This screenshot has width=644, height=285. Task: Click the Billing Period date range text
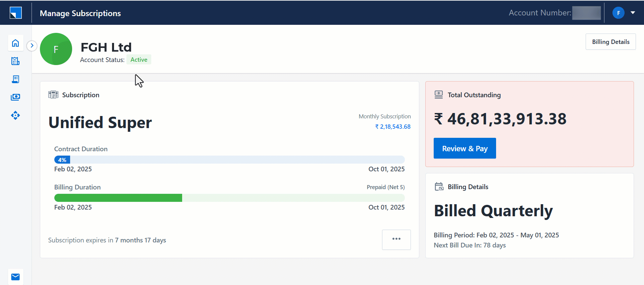(496, 235)
